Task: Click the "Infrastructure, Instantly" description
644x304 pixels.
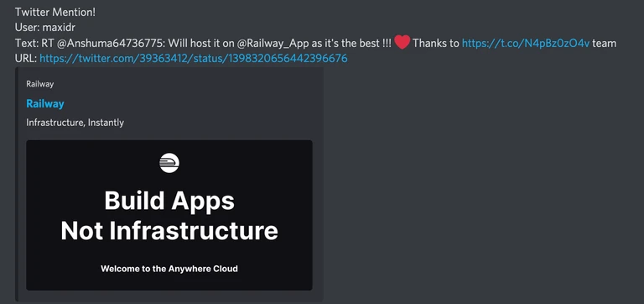Action: coord(75,123)
